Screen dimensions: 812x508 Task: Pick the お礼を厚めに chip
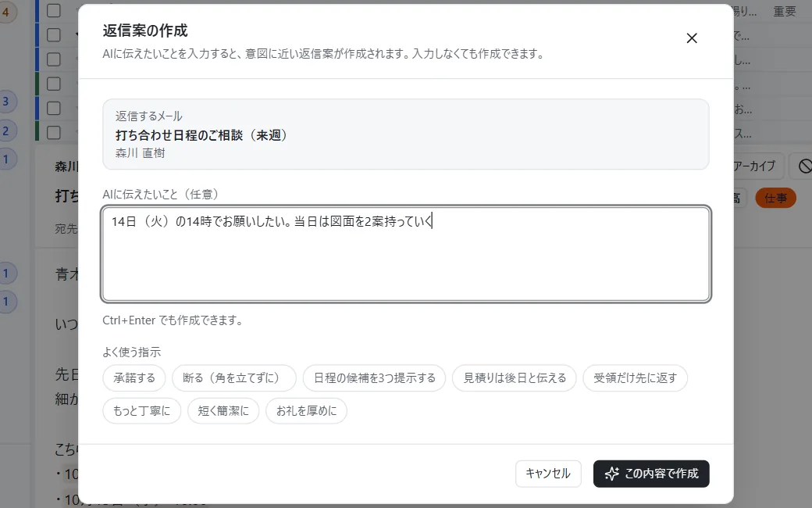(306, 410)
